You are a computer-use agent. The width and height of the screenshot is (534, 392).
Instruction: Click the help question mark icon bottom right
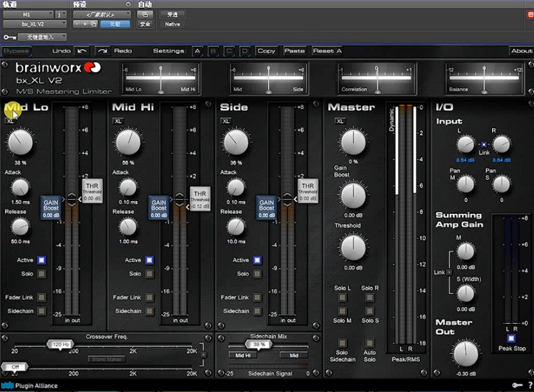pyautogui.click(x=530, y=385)
